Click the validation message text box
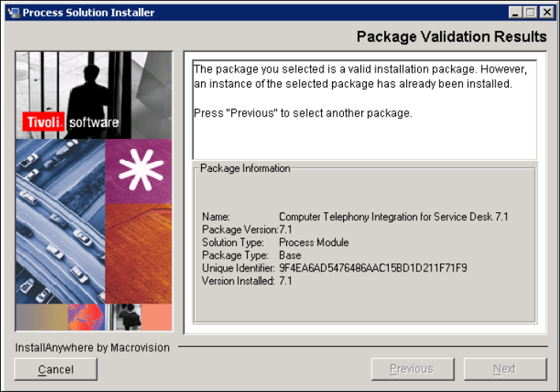560x392 pixels. pyautogui.click(x=364, y=110)
